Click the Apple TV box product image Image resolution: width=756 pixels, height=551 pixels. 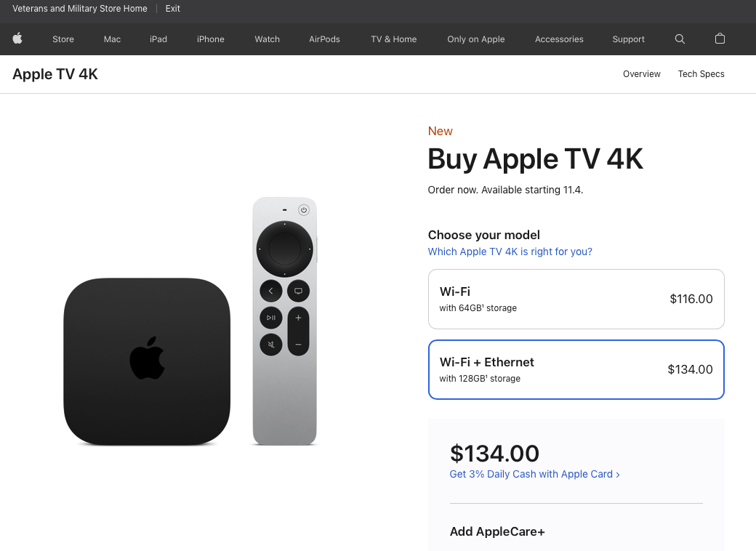pos(147,361)
